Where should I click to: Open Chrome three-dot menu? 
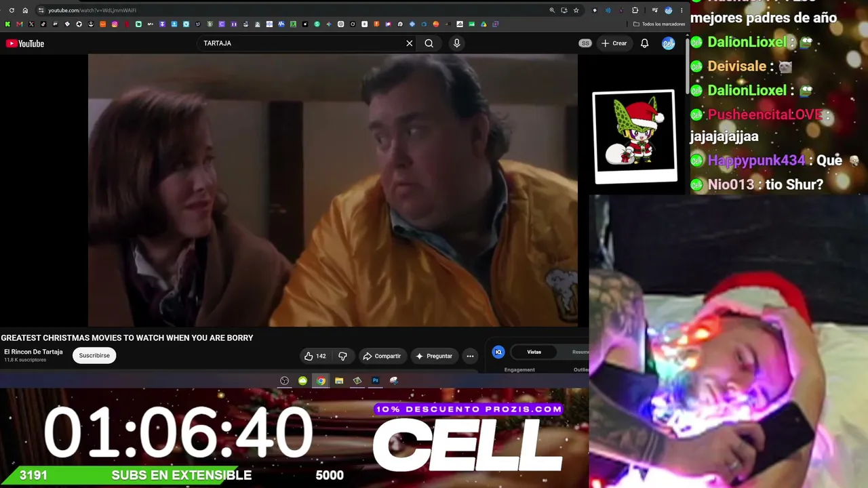(x=682, y=10)
